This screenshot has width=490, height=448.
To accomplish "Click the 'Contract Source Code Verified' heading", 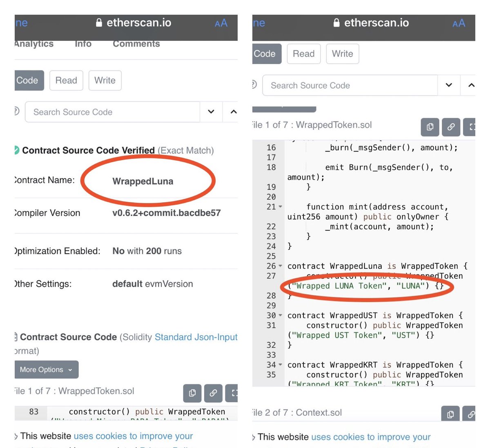I will coord(89,150).
